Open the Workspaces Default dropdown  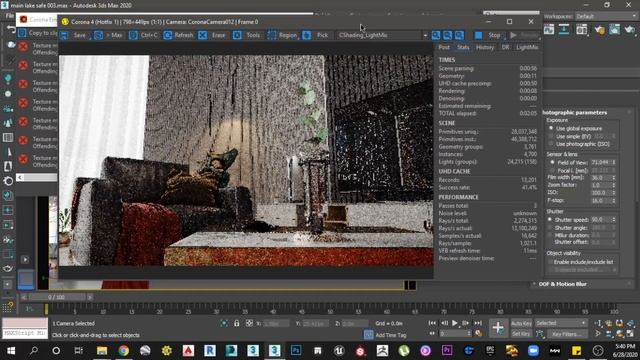click(x=606, y=16)
